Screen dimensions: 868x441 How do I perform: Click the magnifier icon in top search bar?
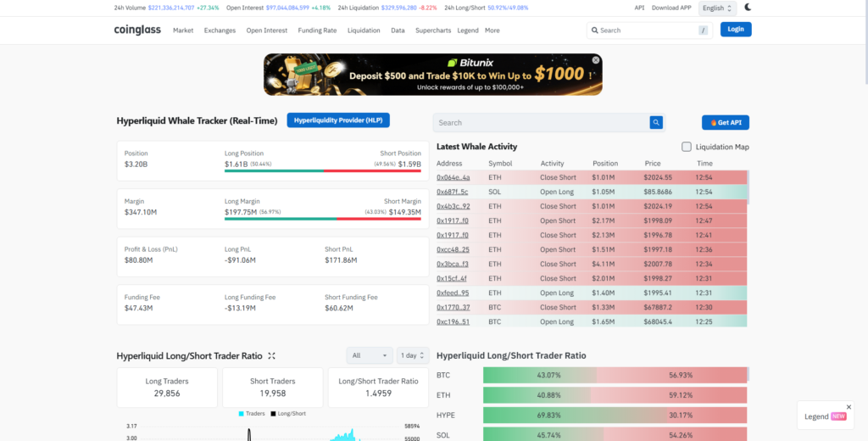[x=593, y=31]
